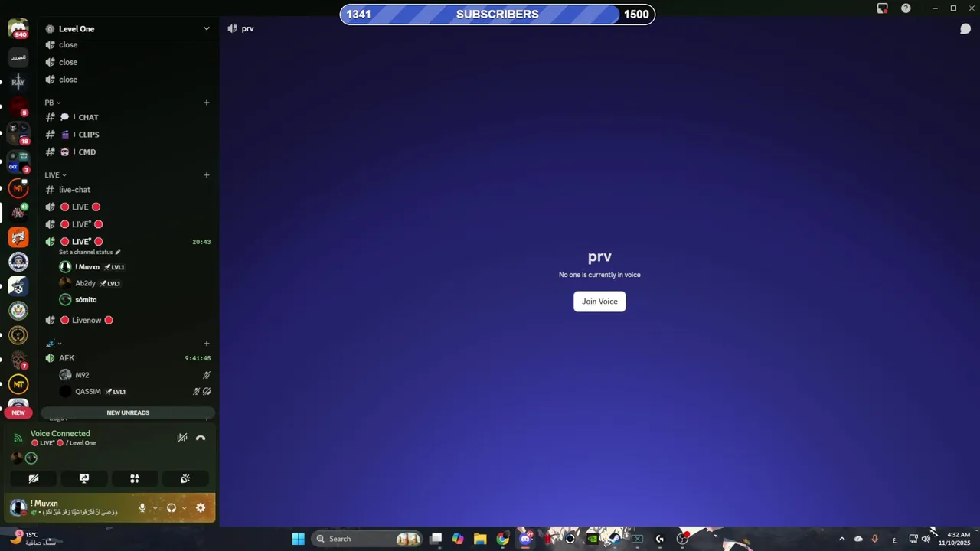Open the live-chat text channel
The image size is (980, 551).
point(128,190)
